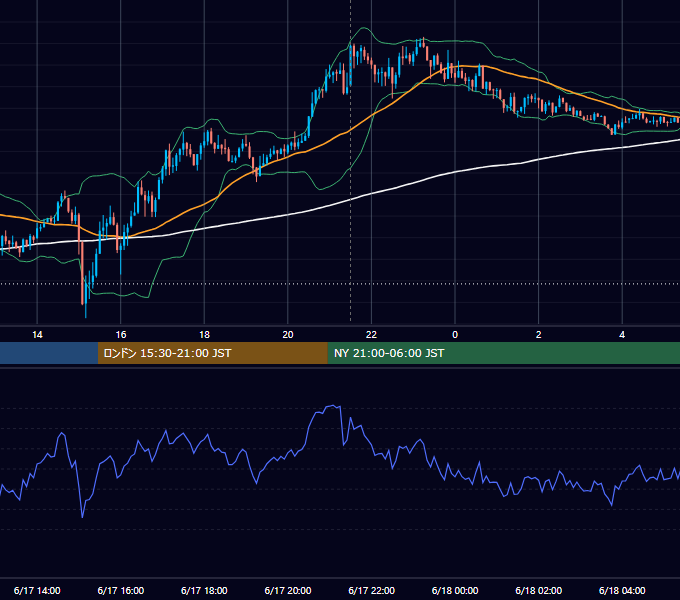The width and height of the screenshot is (680, 600).
Task: Click the ロンドン 15:30-21:00 JST session bar
Action: 212,353
